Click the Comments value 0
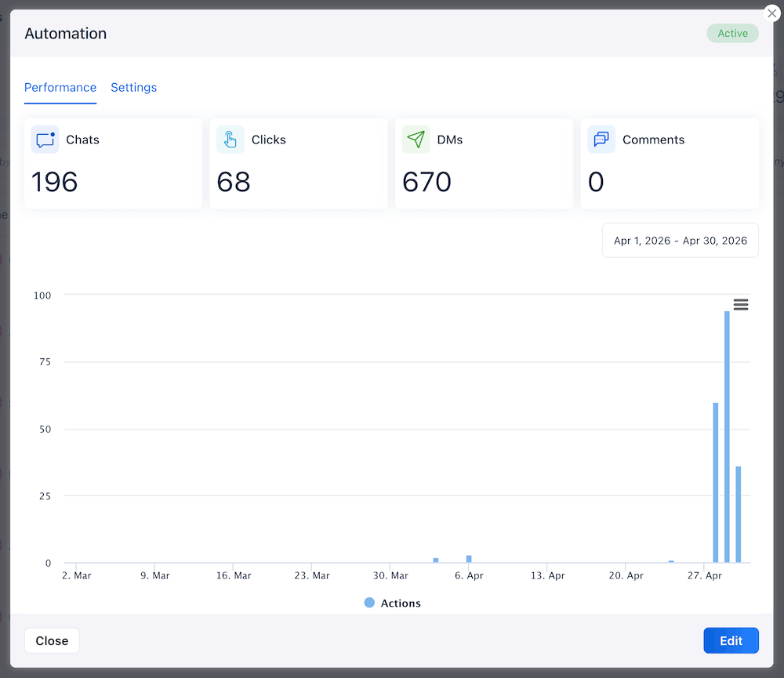784x678 pixels. 596,182
